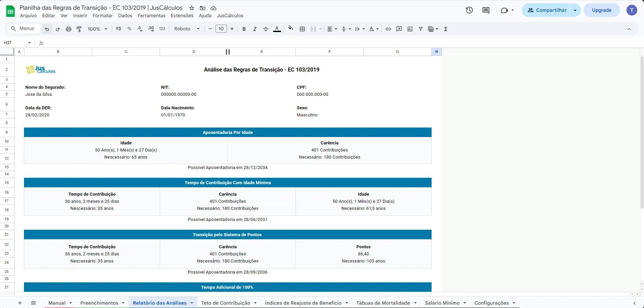Open version history
The width and height of the screenshot is (644, 308).
click(469, 10)
